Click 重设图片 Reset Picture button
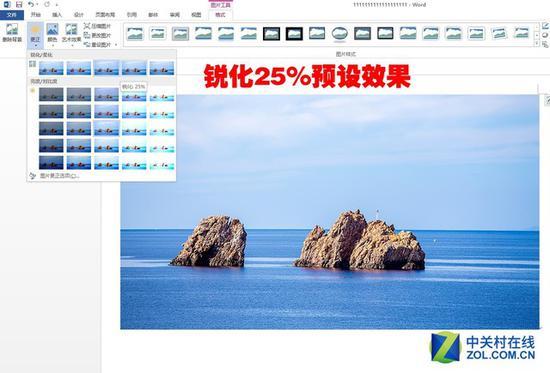The image size is (550, 373). (x=98, y=45)
